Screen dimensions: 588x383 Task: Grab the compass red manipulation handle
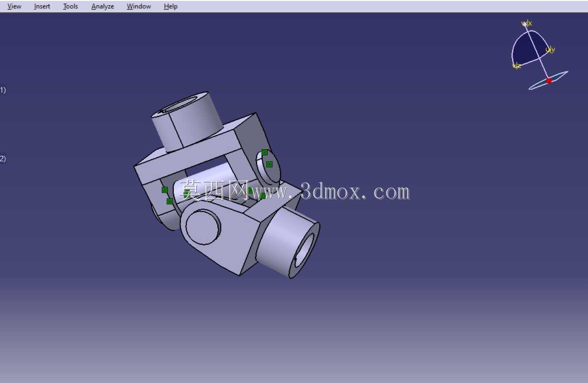click(549, 81)
